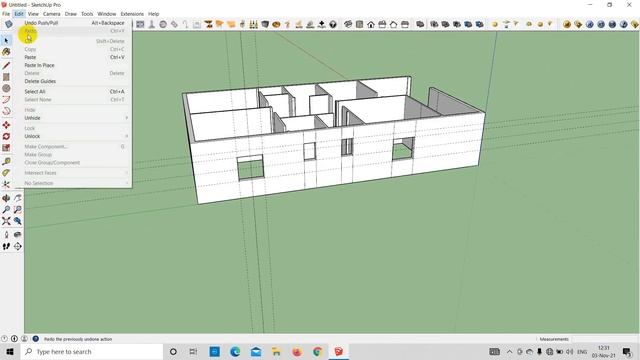Choose the Line pencil tool
This screenshot has height=360, width=640.
[6, 65]
